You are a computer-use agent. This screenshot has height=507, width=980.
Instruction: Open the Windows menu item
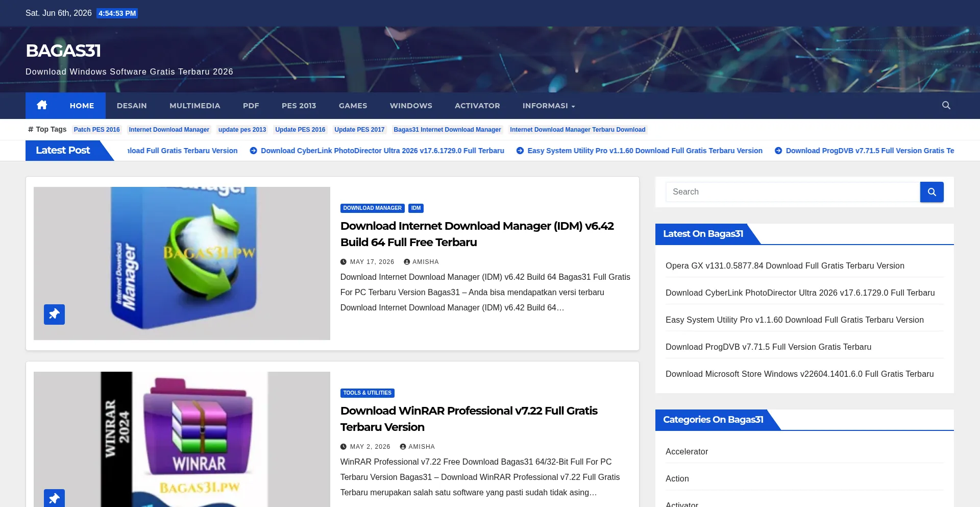coord(411,106)
